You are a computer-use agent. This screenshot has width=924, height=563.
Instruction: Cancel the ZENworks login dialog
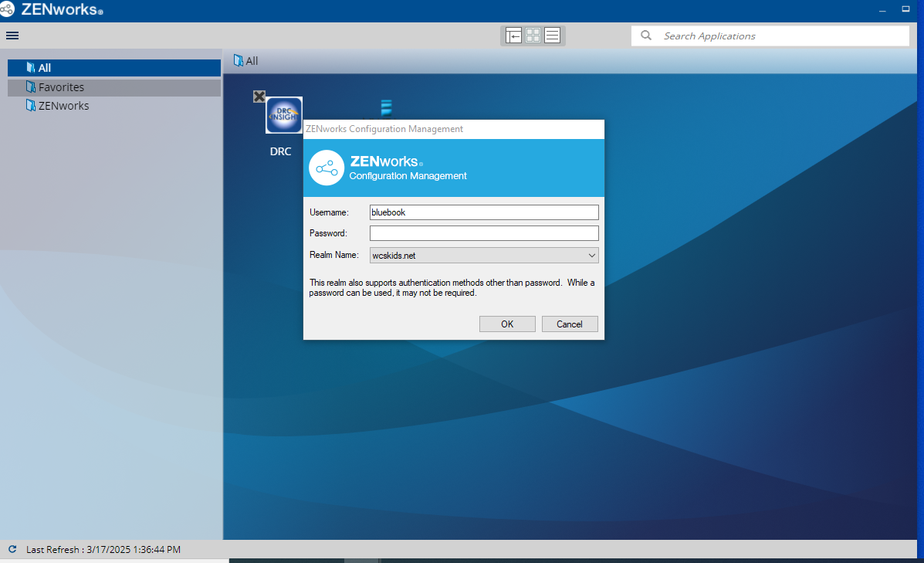(x=569, y=324)
